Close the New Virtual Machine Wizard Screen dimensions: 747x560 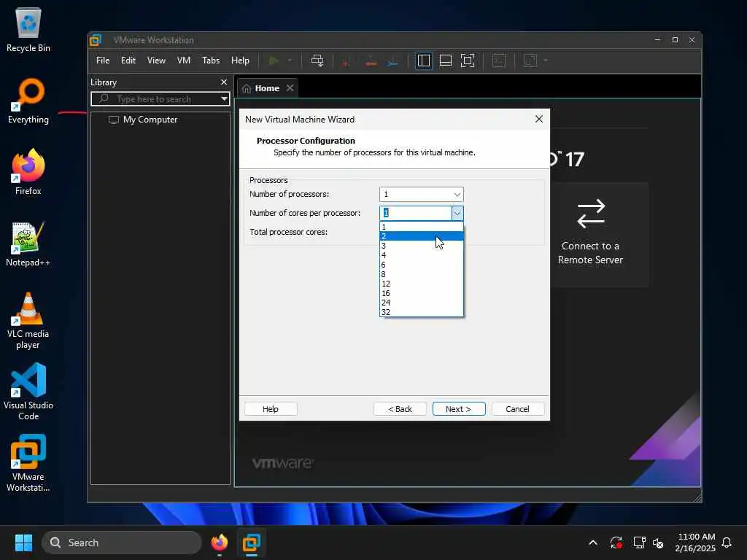point(539,119)
